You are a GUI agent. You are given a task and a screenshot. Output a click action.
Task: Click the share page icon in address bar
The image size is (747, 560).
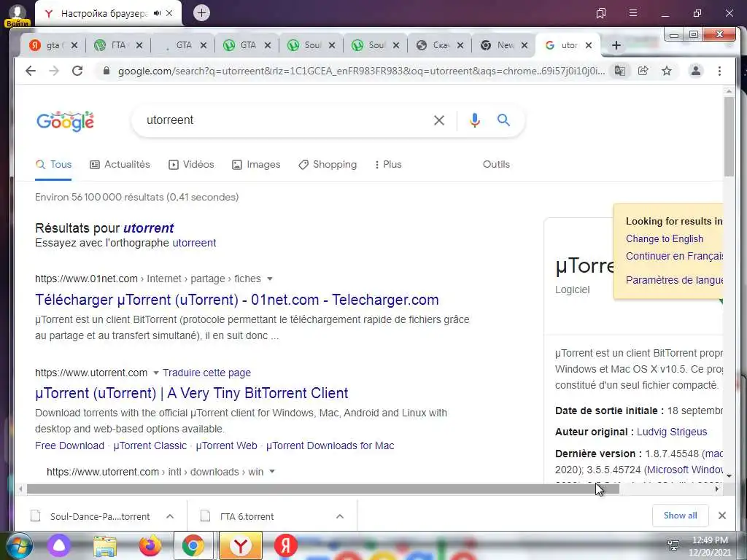[x=643, y=71]
